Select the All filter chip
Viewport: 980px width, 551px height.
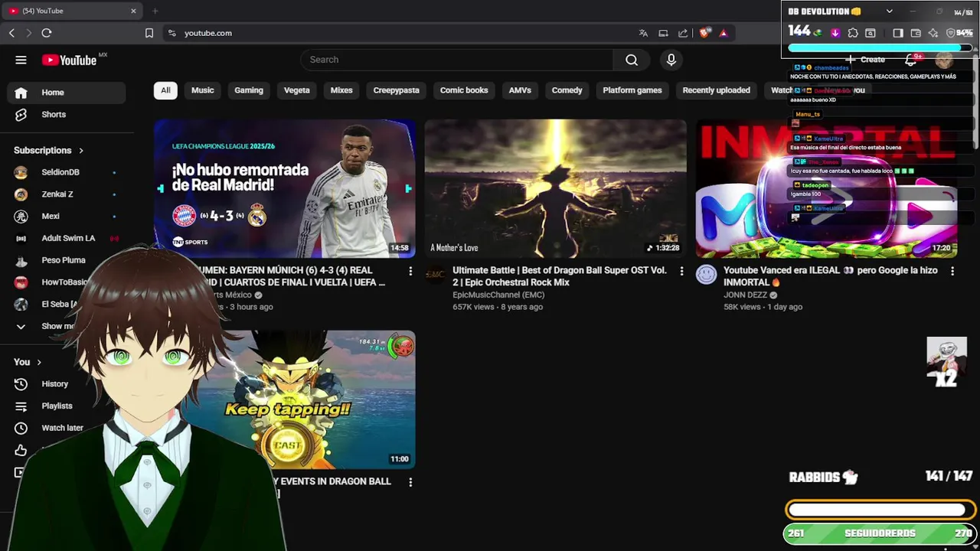click(165, 90)
